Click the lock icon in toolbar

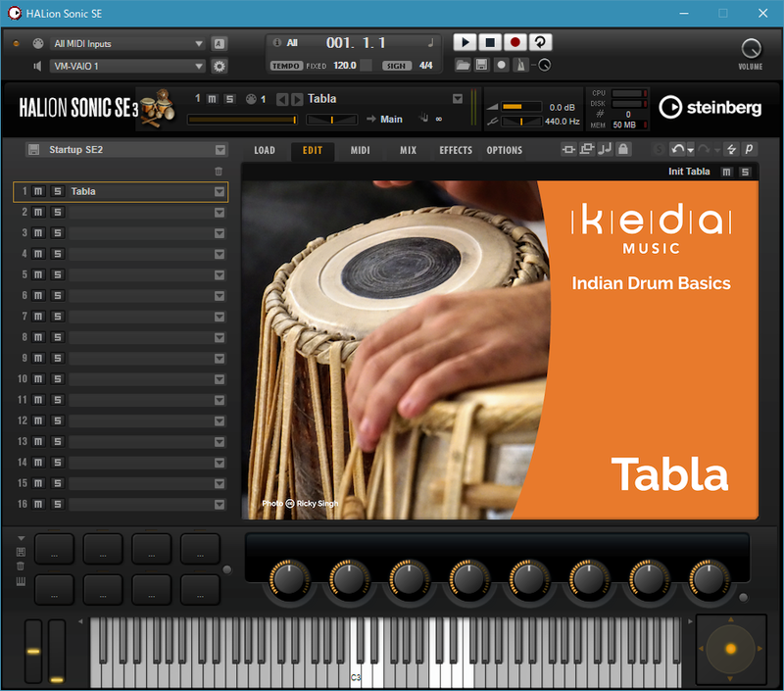623,149
